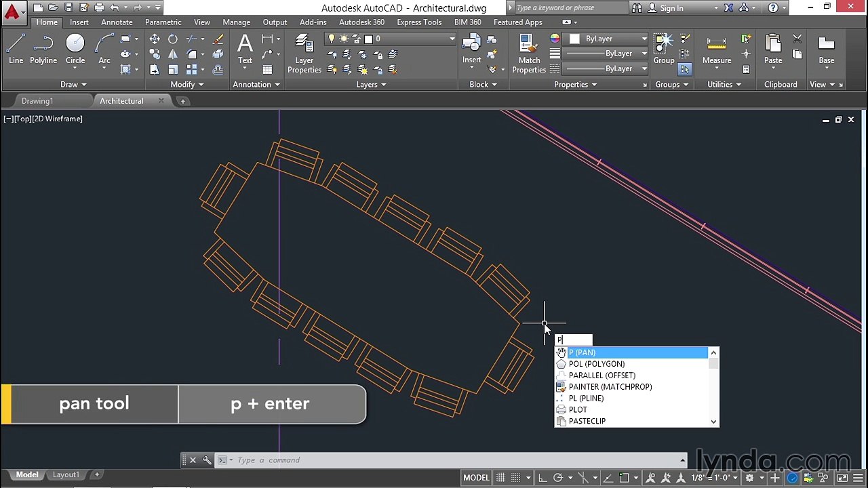Activate Match Properties tool
This screenshot has height=488, width=868.
[x=529, y=53]
